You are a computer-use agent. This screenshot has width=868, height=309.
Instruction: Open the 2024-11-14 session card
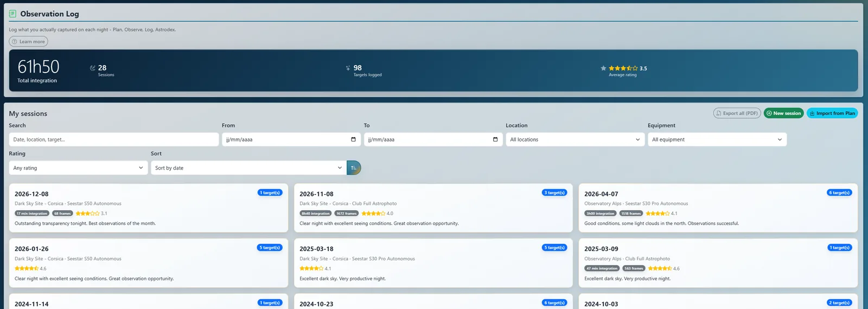click(148, 302)
